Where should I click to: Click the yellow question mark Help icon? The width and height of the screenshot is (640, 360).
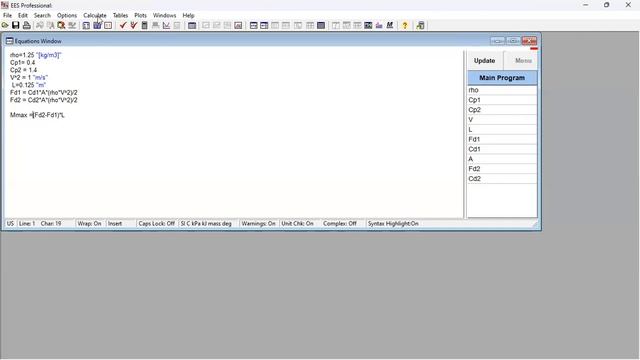coord(405,25)
